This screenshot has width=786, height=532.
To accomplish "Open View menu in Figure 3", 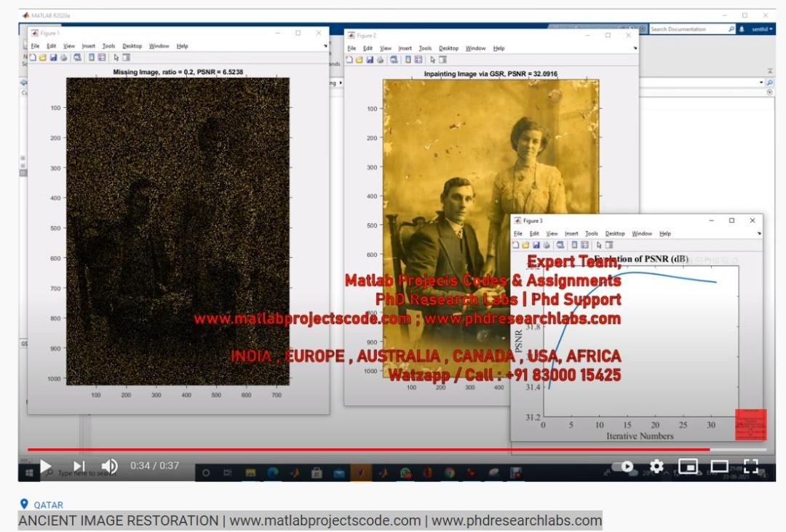I will (552, 234).
